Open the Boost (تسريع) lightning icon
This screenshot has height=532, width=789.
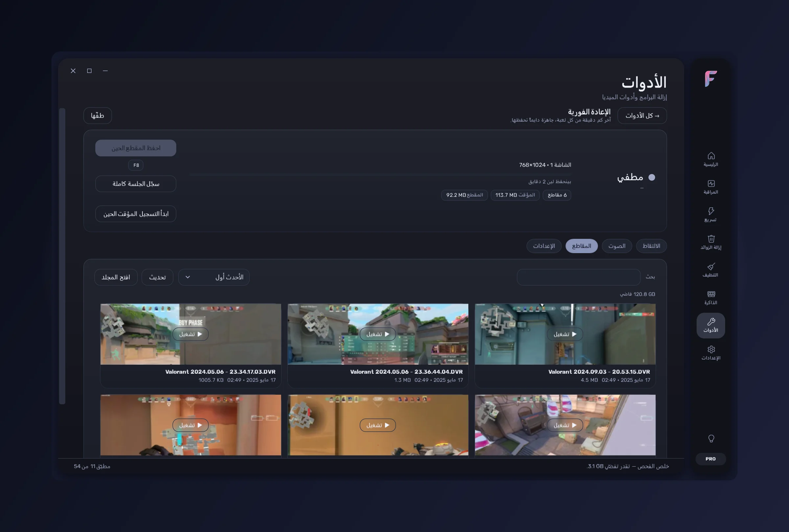click(711, 214)
